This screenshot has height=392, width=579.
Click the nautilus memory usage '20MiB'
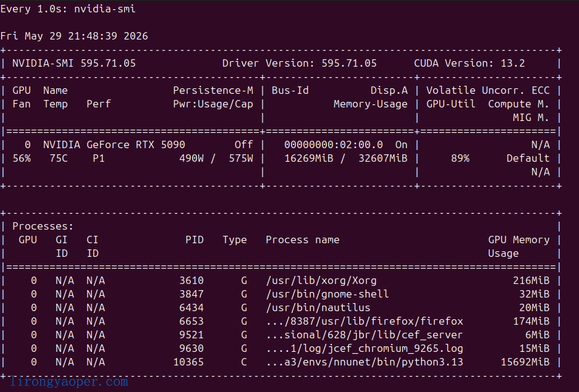click(x=535, y=307)
